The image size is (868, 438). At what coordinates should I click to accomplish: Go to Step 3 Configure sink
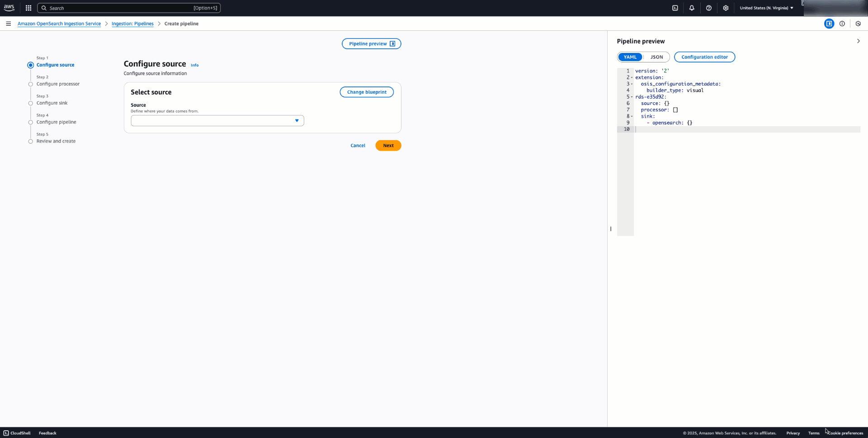click(52, 103)
